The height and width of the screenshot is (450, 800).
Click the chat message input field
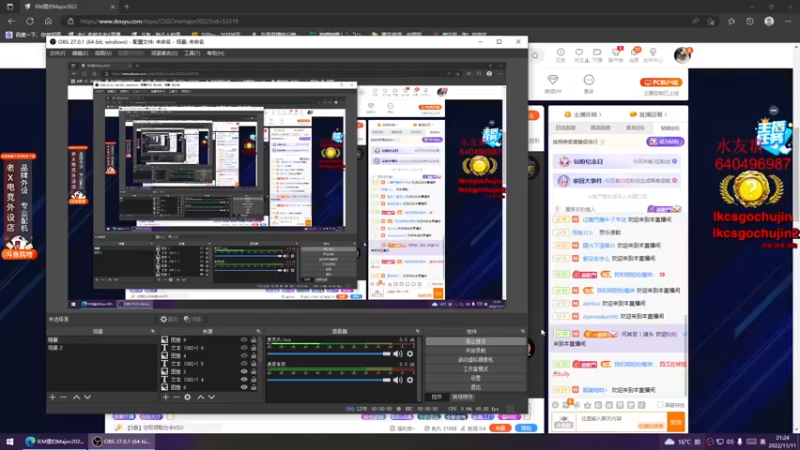coord(621,422)
